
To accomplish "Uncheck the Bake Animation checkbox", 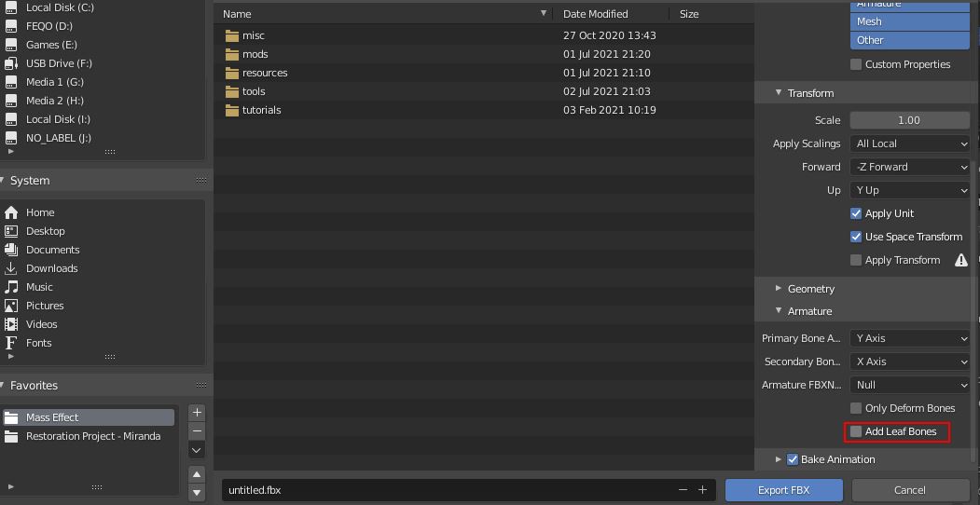I will (793, 459).
